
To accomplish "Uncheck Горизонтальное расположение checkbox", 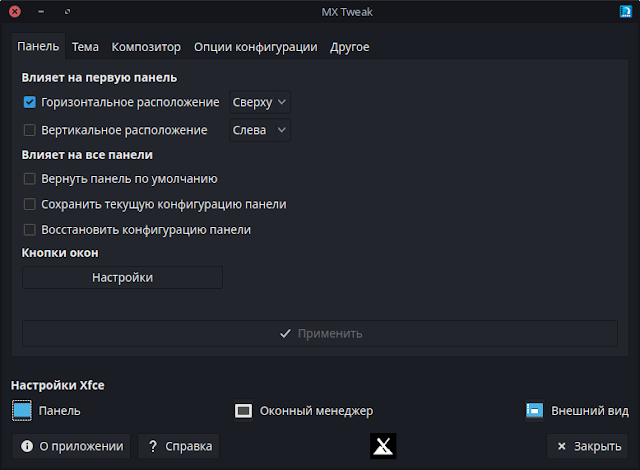I will (29, 102).
